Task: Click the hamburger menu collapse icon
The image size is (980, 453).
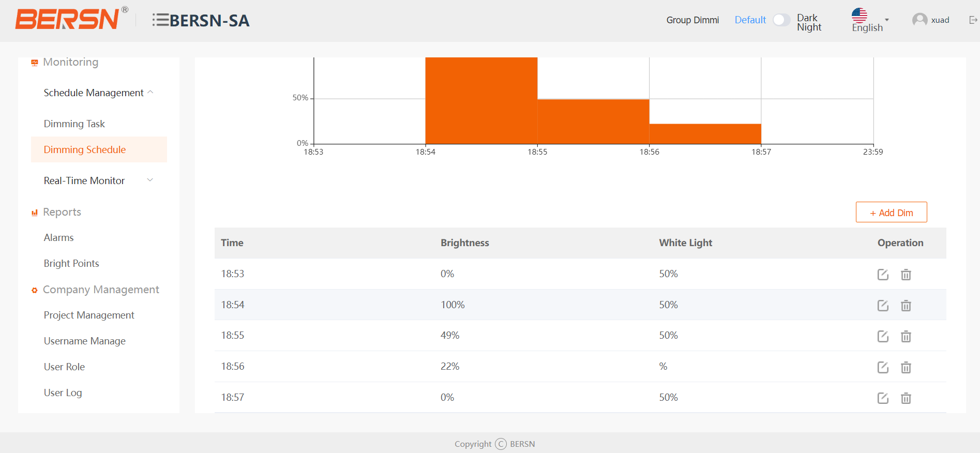Action: tap(160, 20)
